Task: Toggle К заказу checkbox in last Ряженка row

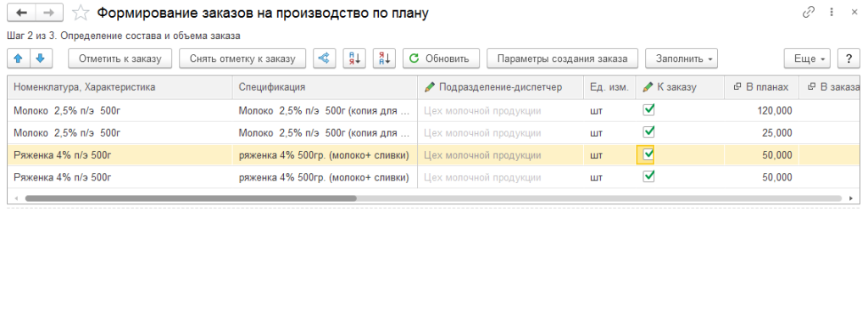Action: 648,176
